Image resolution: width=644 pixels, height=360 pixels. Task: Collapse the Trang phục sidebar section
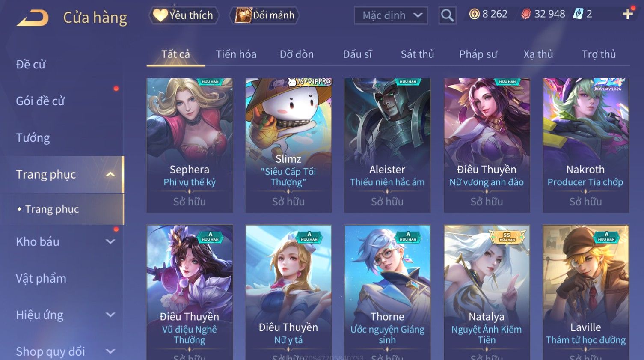[x=110, y=174]
